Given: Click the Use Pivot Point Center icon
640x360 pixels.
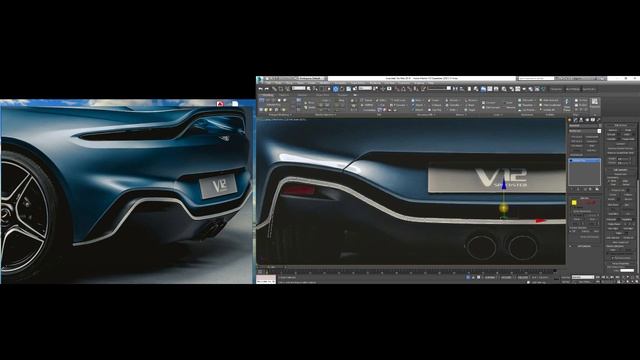Looking at the screenshot, I should (376, 89).
